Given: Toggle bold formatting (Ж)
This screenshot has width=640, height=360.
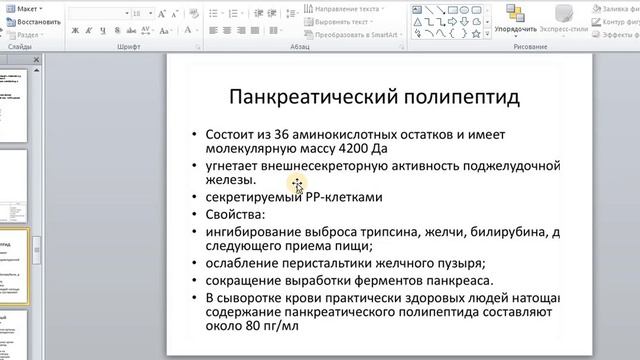Looking at the screenshot, I should [x=76, y=31].
